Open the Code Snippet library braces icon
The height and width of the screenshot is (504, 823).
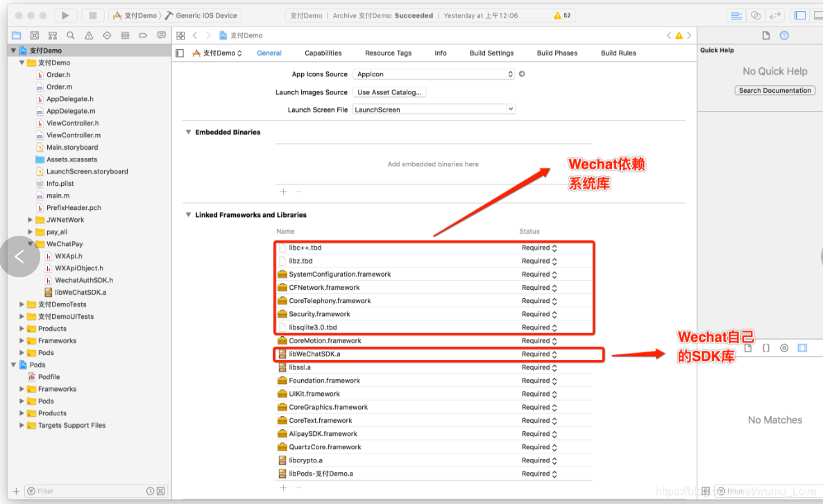(x=766, y=348)
